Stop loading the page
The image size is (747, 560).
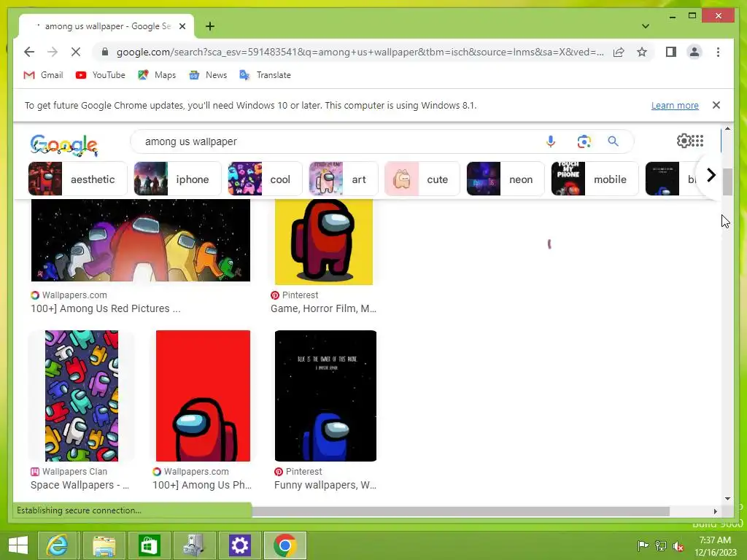click(x=76, y=52)
